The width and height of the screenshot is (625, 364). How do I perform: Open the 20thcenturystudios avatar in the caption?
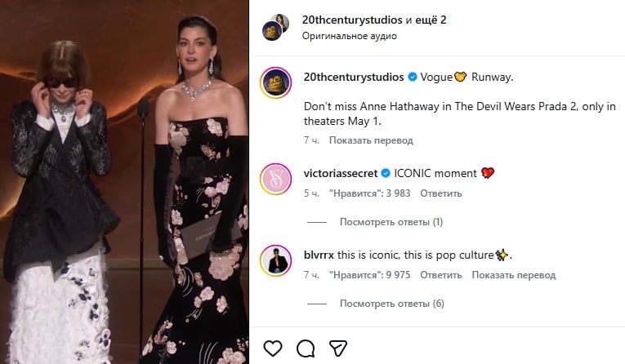(275, 82)
